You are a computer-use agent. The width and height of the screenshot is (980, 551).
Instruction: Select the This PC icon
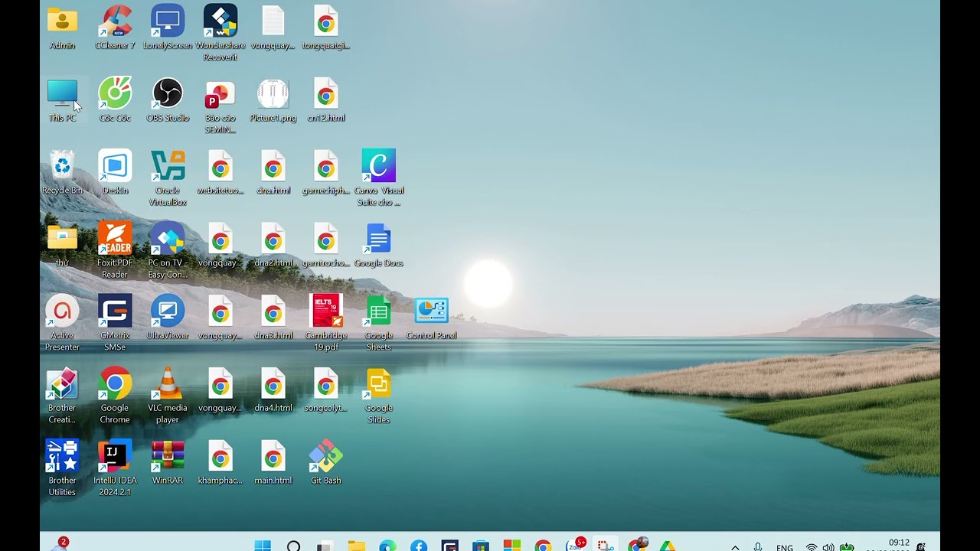(x=62, y=100)
